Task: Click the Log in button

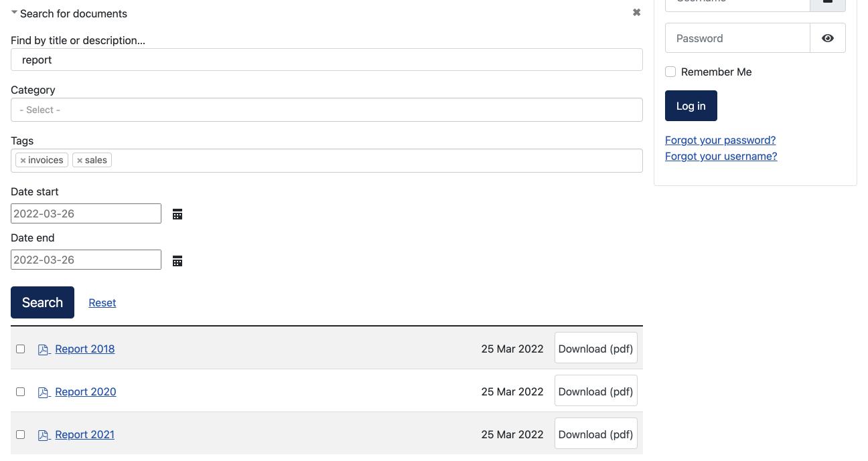Action: click(691, 106)
